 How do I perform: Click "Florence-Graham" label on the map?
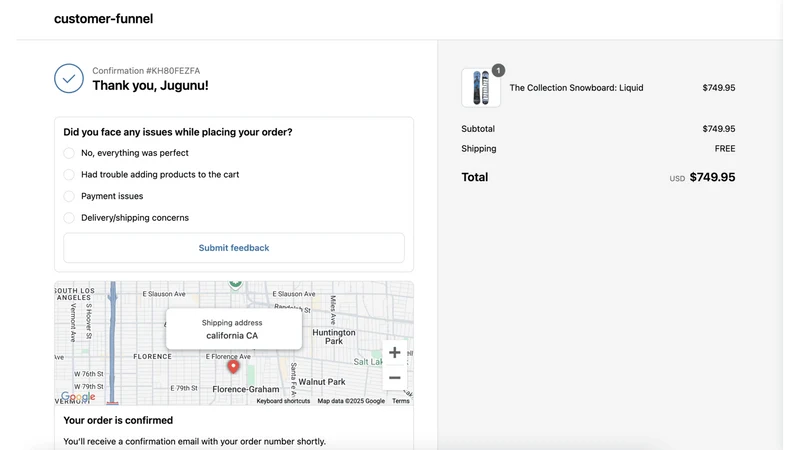pyautogui.click(x=246, y=389)
